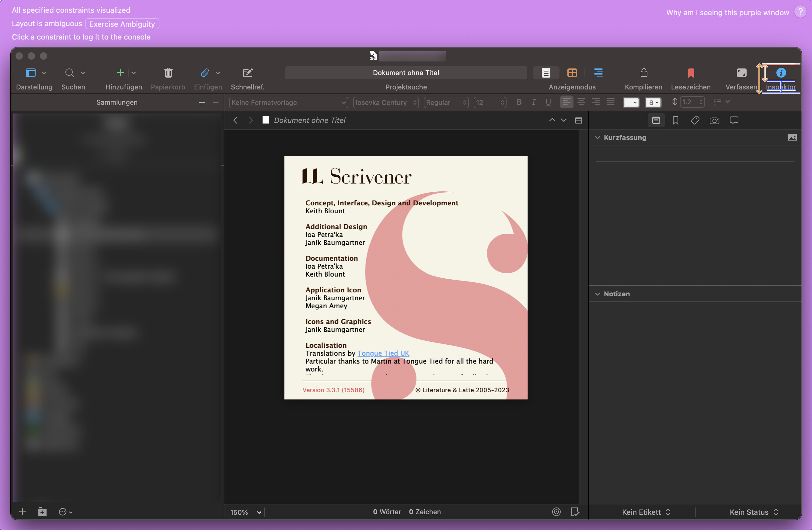
Task: Click the Kompilieren share icon
Action: pyautogui.click(x=644, y=73)
